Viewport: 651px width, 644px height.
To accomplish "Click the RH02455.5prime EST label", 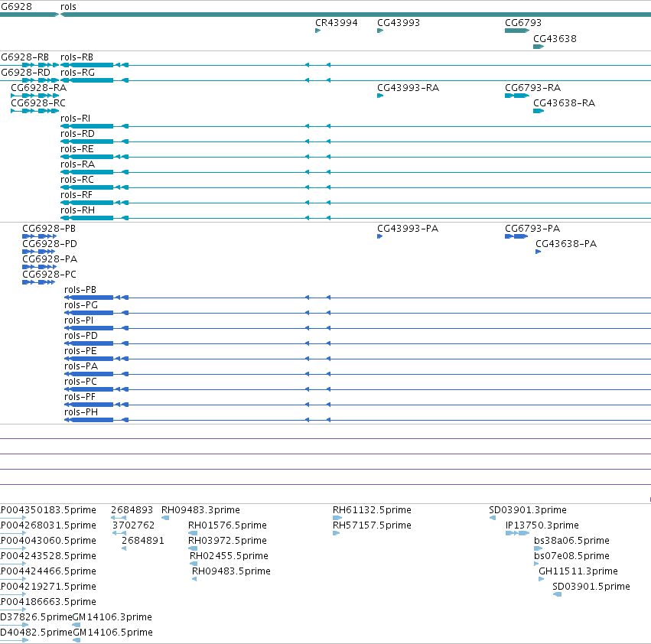I will click(229, 556).
